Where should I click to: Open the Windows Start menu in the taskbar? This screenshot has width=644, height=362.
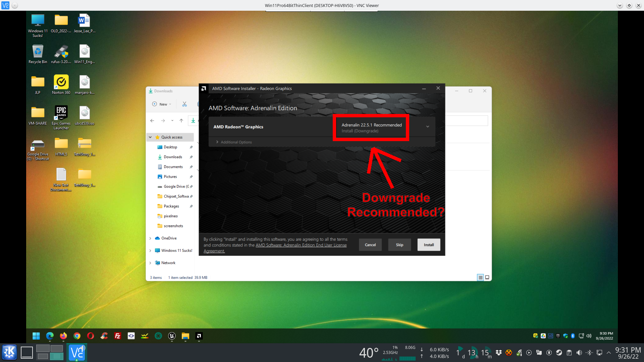36,336
